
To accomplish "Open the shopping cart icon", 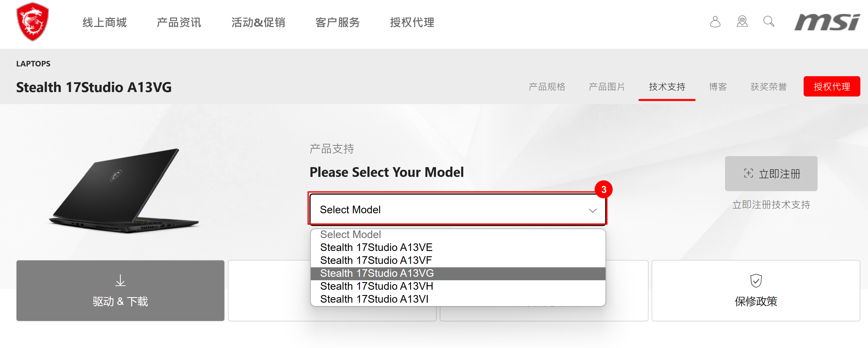I will pyautogui.click(x=742, y=22).
